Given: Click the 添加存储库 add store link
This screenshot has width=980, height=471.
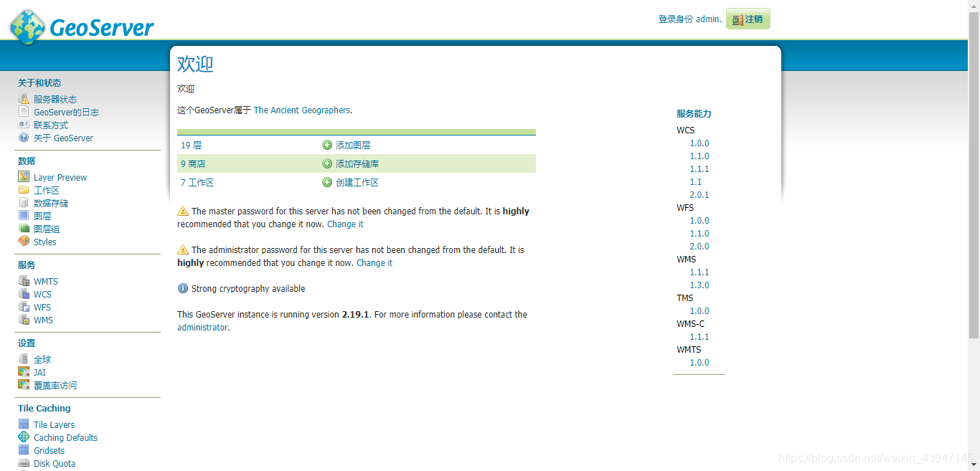Looking at the screenshot, I should pos(357,163).
